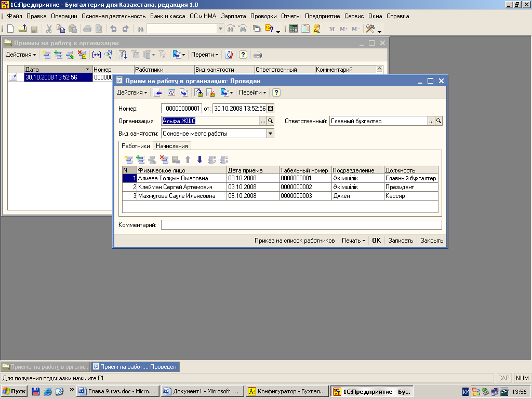The image size is (532, 399).
Task: Click Add new document icon in list window
Action: tap(46, 55)
